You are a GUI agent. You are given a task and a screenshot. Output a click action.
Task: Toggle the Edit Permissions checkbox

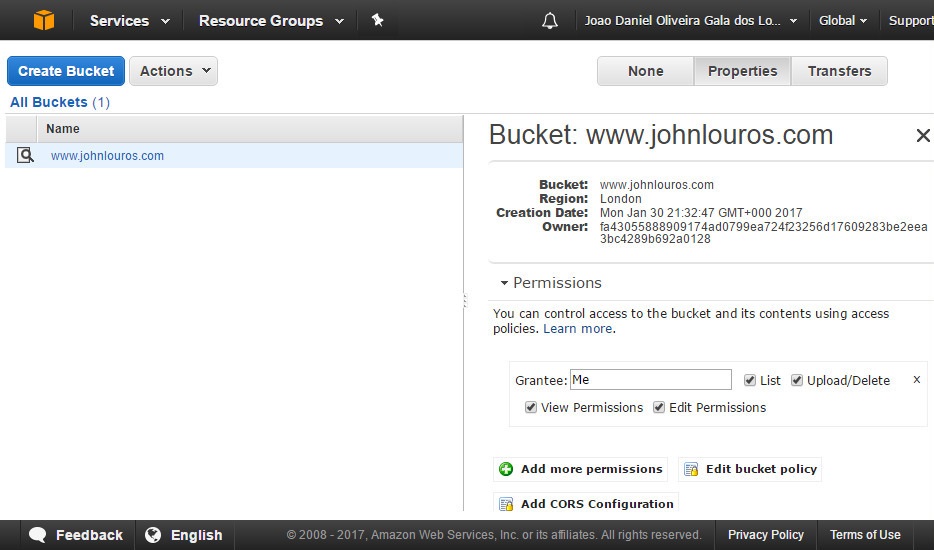[659, 407]
